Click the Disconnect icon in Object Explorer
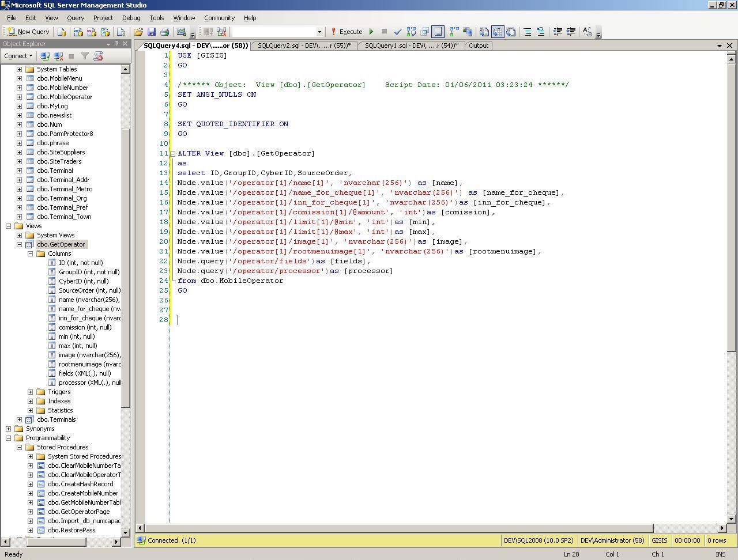738x560 pixels. click(x=58, y=56)
